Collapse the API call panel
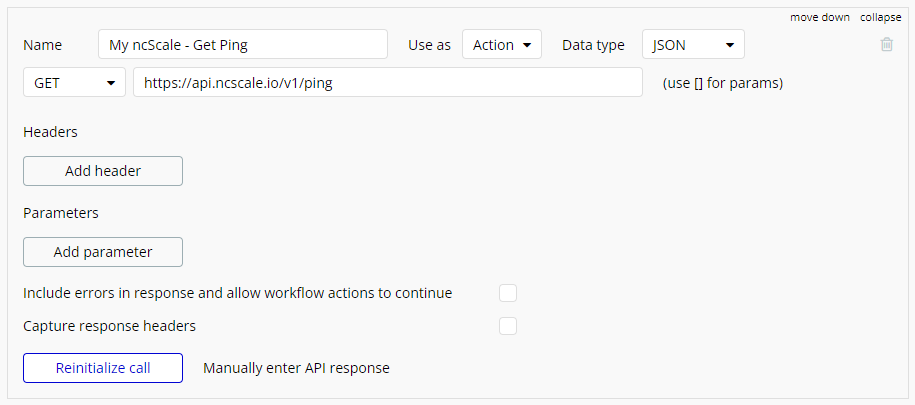Viewport: 915px width, 405px height. pyautogui.click(x=881, y=18)
